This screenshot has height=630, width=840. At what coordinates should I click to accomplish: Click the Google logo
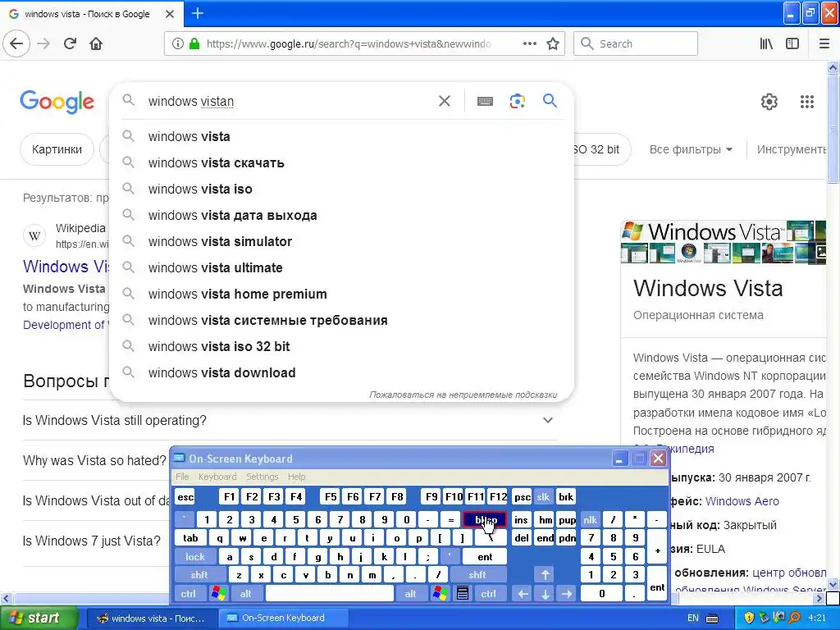click(x=57, y=101)
